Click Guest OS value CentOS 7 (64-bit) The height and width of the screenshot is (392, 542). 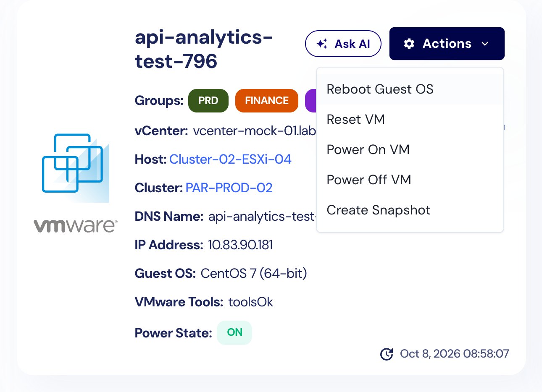pos(254,274)
